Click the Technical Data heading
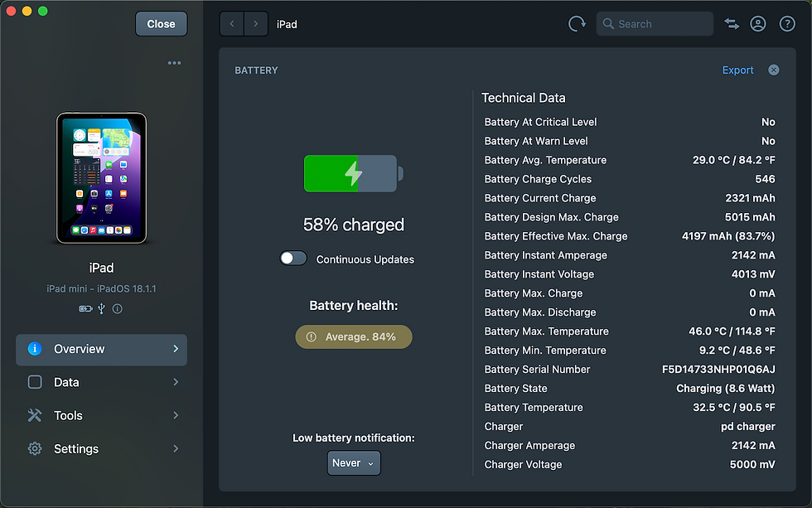This screenshot has height=508, width=812. [x=523, y=98]
